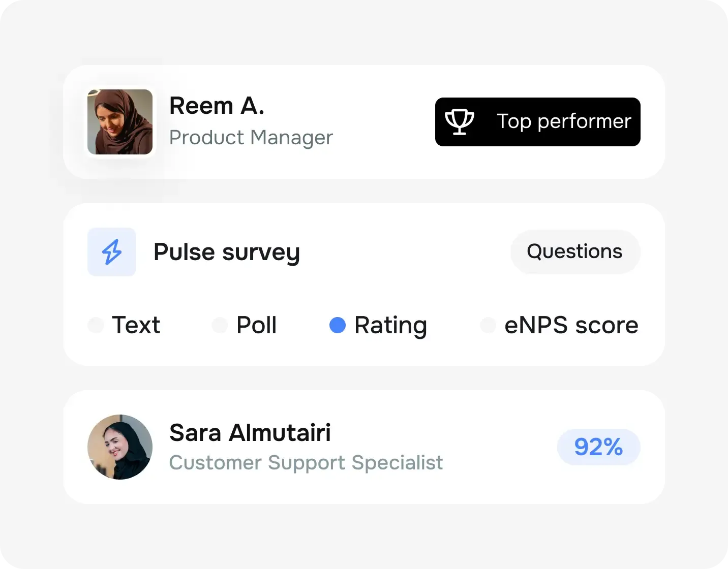Click the word 'Poll' option label

point(256,325)
